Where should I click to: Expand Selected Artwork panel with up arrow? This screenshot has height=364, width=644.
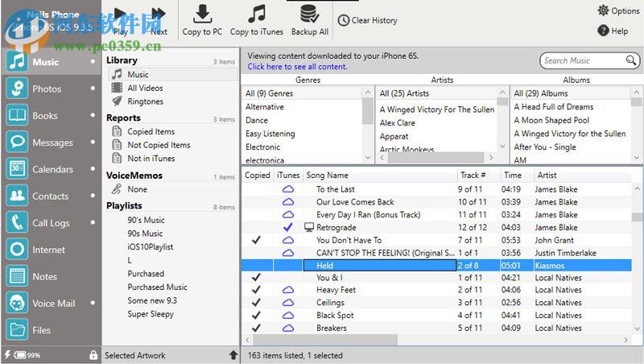pos(233,355)
